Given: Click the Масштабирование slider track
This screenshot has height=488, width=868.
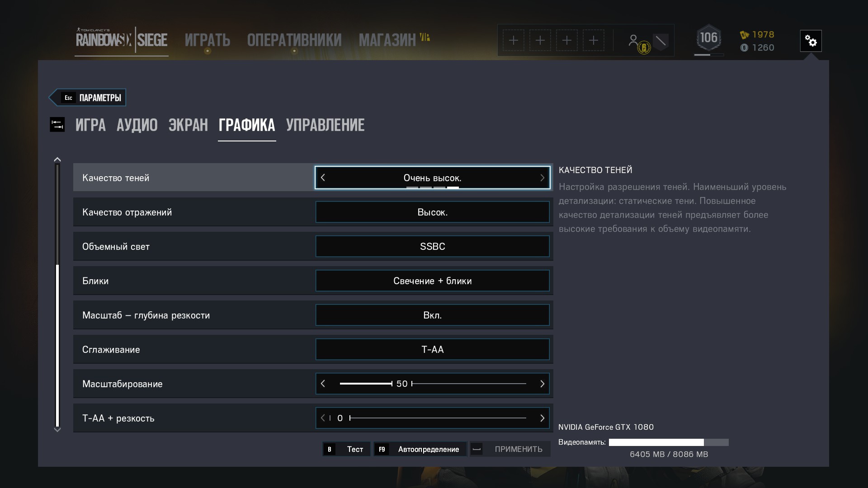Looking at the screenshot, I should pyautogui.click(x=433, y=384).
